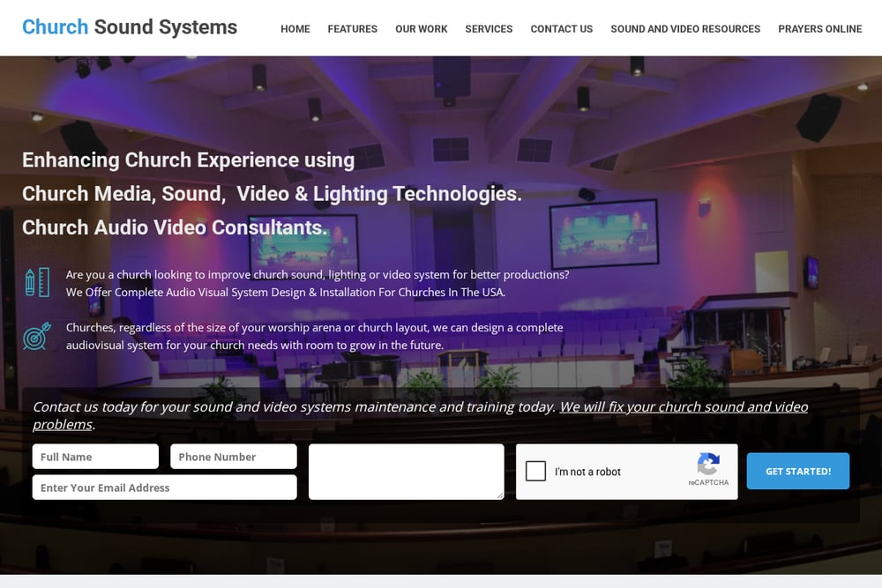The height and width of the screenshot is (588, 882).
Task: Click the empty message text area
Action: click(406, 472)
